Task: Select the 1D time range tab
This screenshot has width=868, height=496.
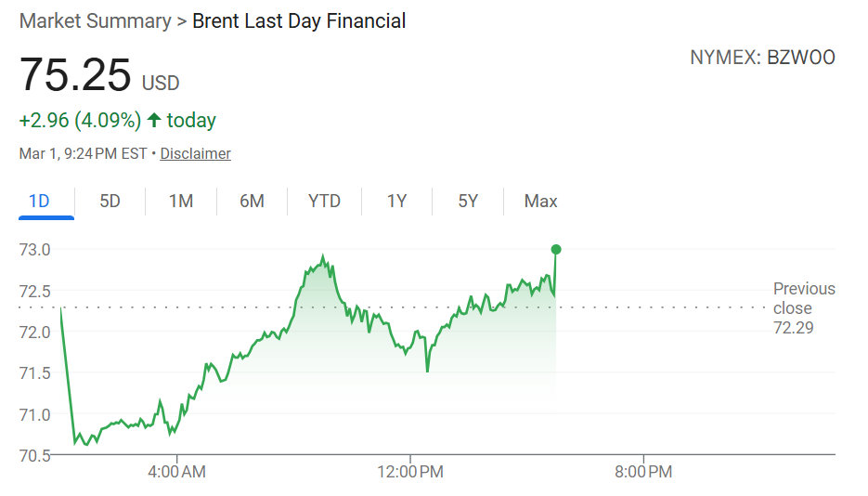Action: point(39,201)
